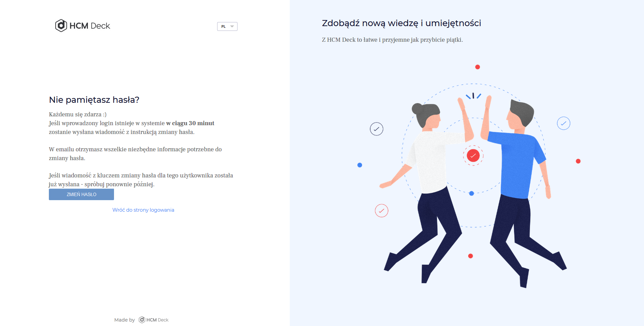Click the Made by footer text
This screenshot has height=326, width=644.
pyautogui.click(x=125, y=320)
